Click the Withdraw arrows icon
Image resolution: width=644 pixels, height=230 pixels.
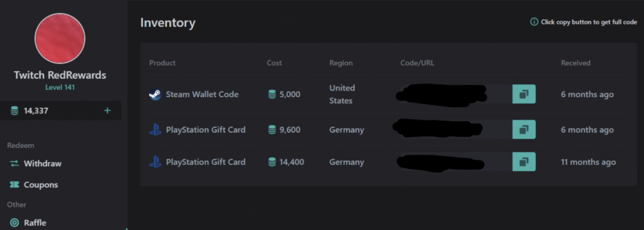(14, 163)
